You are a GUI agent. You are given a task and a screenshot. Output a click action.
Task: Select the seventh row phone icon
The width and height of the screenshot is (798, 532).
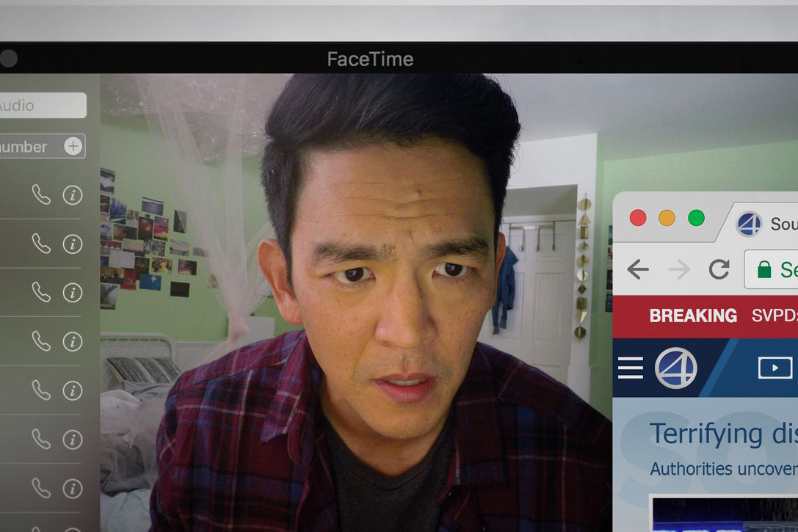(x=41, y=488)
